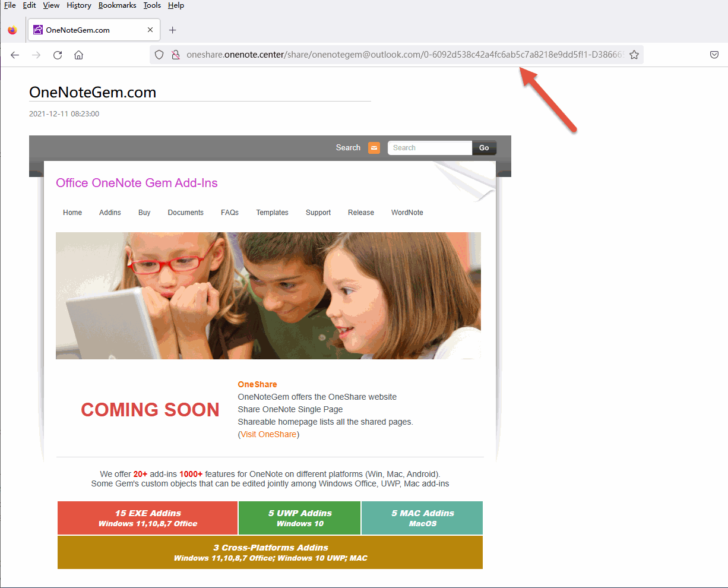The image size is (728, 588).
Task: Open the Release nav link
Action: 361,213
